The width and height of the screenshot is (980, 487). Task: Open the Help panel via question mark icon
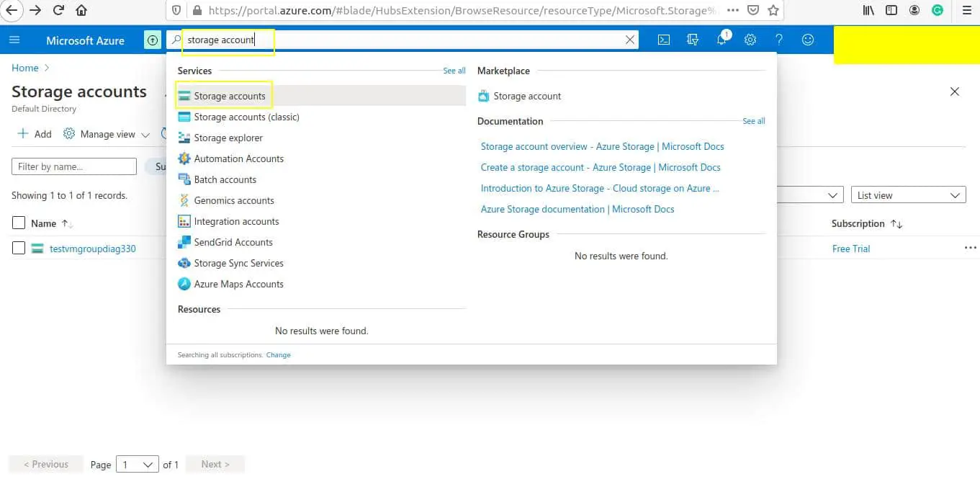(x=778, y=40)
